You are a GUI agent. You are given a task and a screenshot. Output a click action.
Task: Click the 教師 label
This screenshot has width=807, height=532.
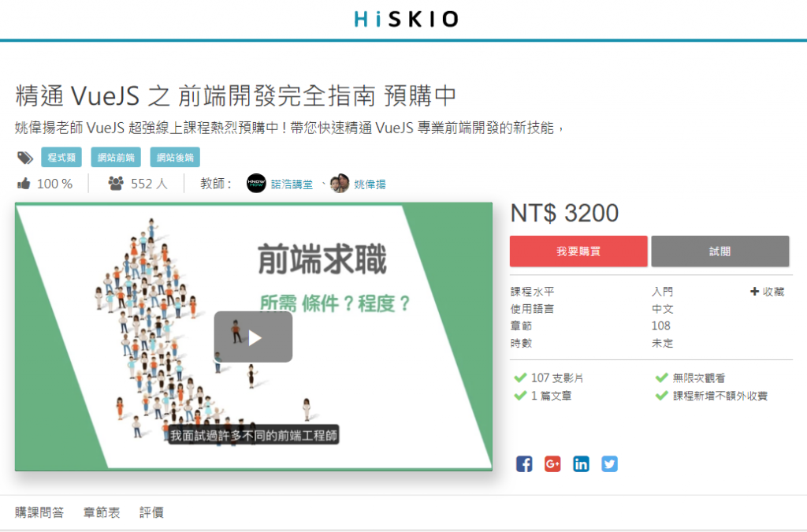point(216,184)
